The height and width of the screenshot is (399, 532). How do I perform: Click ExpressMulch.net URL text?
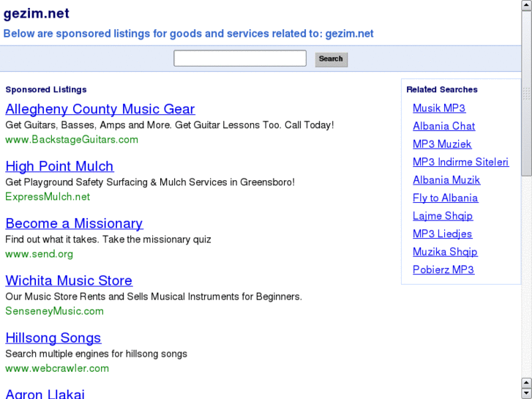(48, 197)
